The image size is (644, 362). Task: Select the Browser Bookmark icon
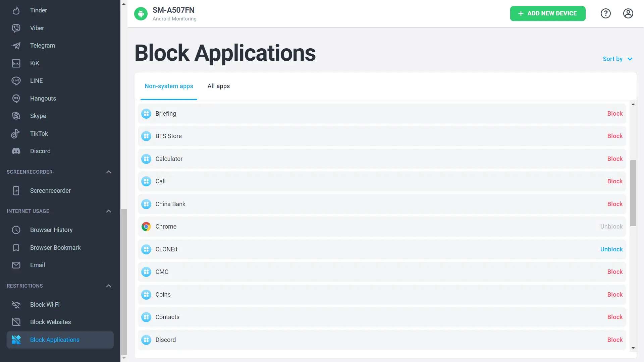(16, 248)
